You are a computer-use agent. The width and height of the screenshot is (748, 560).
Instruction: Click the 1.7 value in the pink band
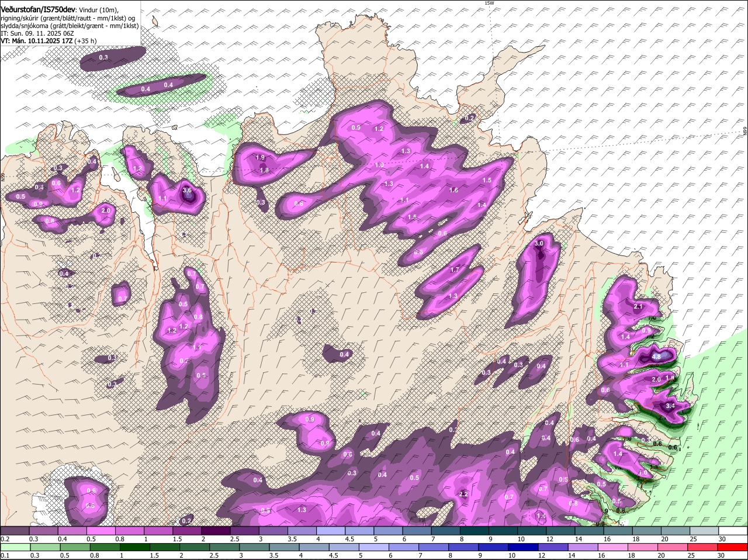point(455,270)
